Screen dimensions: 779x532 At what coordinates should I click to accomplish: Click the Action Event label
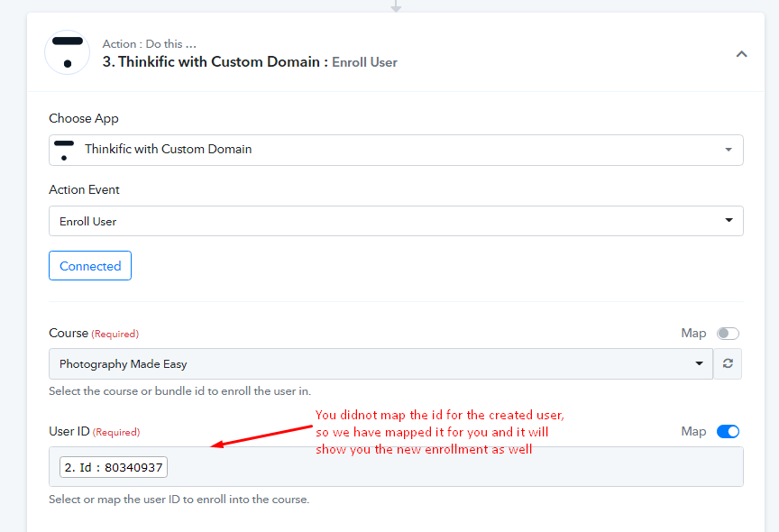click(x=84, y=189)
